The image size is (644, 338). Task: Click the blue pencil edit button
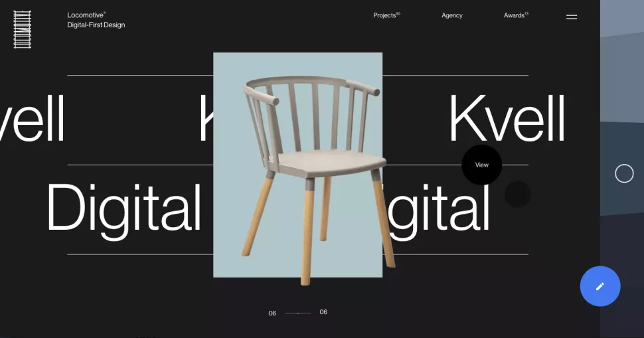600,286
